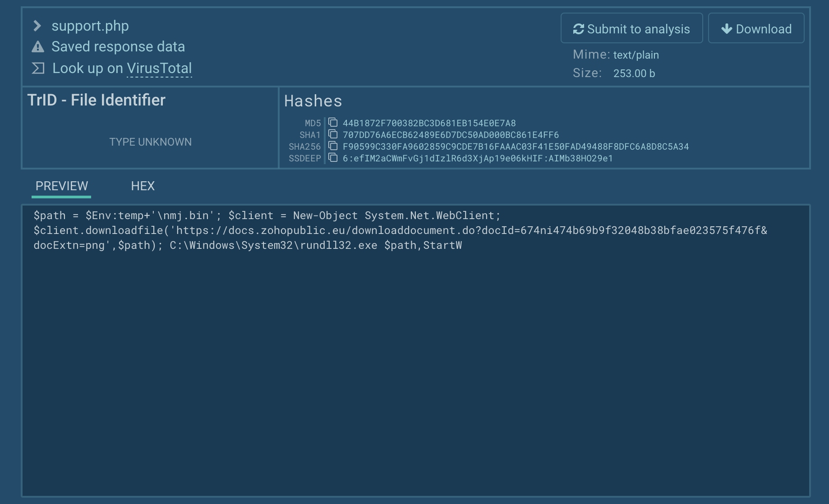Click the text/plain Mime value
Screen dimensions: 829x504
636,55
